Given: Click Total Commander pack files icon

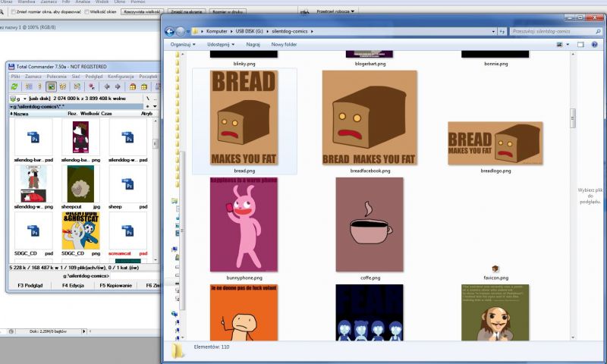Looking at the screenshot, I should (133, 86).
